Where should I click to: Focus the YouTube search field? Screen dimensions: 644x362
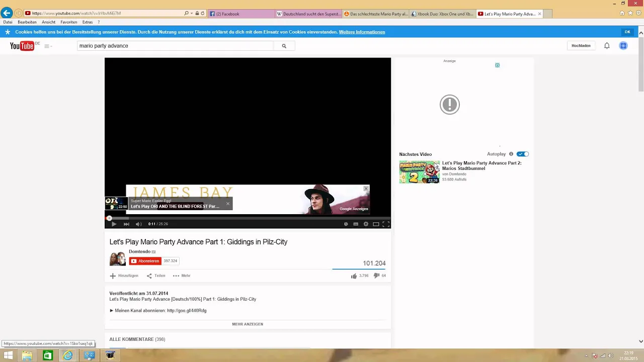pyautogui.click(x=176, y=46)
